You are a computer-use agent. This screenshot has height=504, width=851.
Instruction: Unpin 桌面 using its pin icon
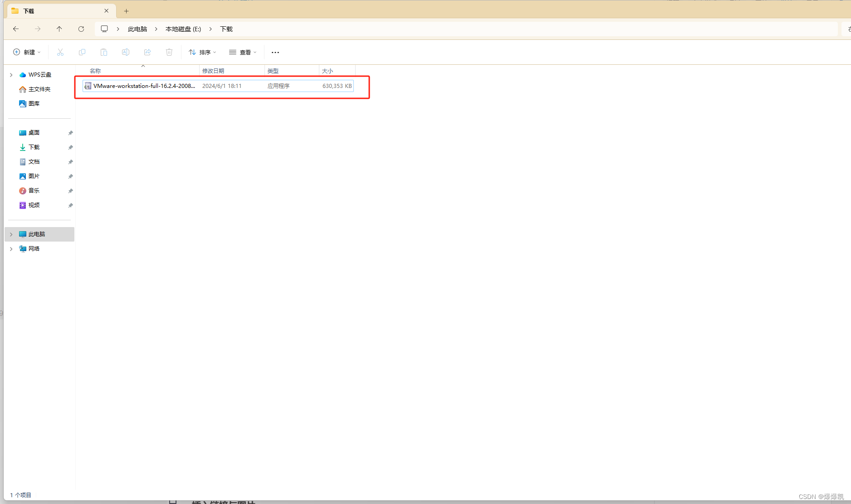click(70, 133)
